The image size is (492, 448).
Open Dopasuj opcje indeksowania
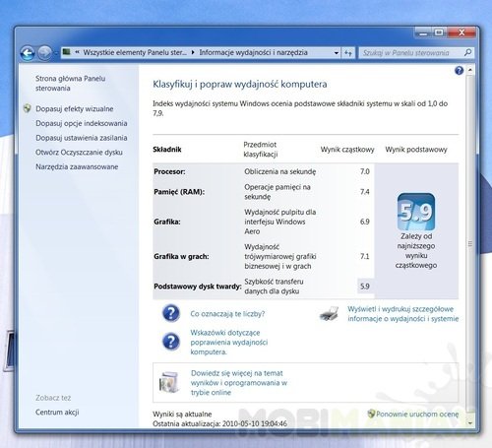coord(82,123)
